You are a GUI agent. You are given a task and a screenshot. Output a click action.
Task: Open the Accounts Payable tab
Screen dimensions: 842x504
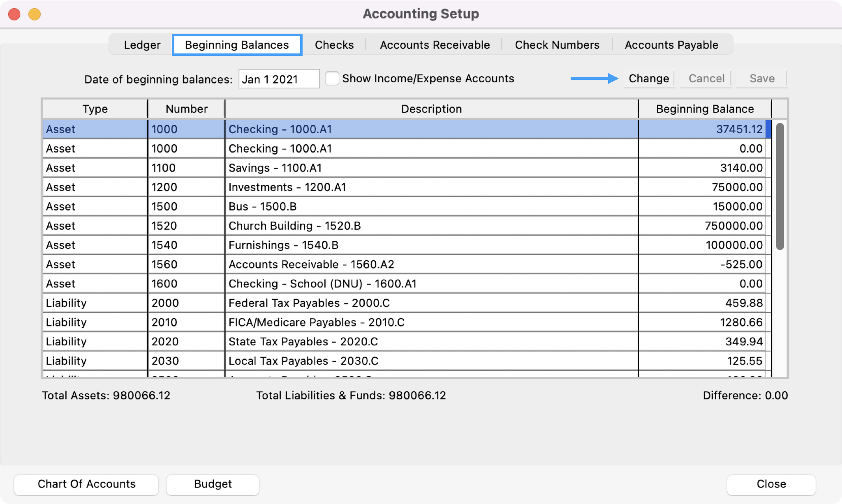(671, 45)
